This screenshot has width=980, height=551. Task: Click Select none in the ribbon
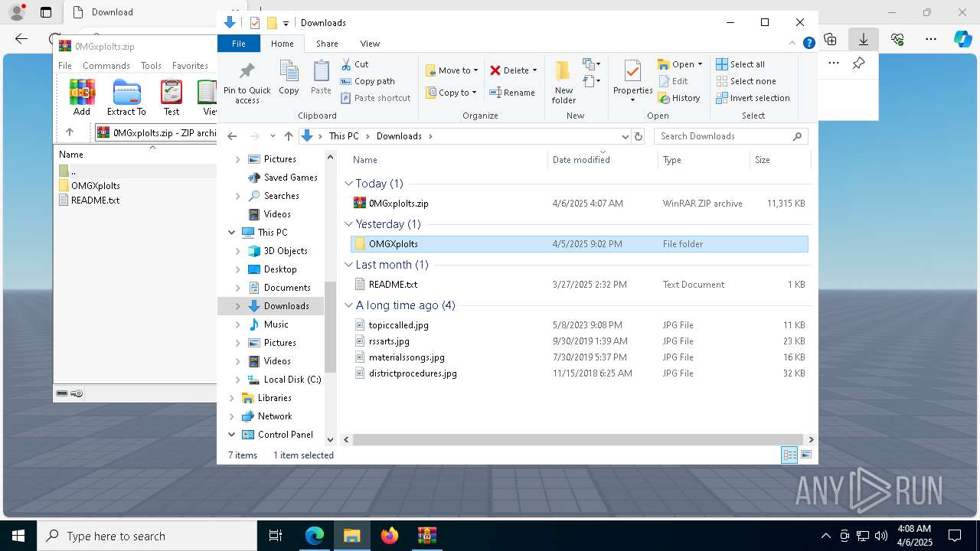point(746,81)
